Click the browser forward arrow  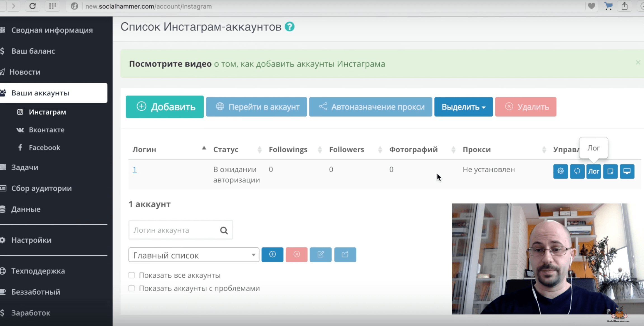click(13, 6)
